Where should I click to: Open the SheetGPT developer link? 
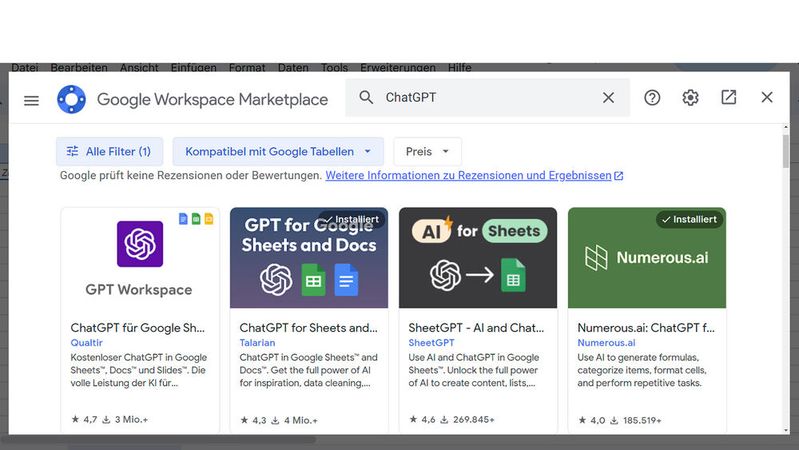tap(431, 342)
